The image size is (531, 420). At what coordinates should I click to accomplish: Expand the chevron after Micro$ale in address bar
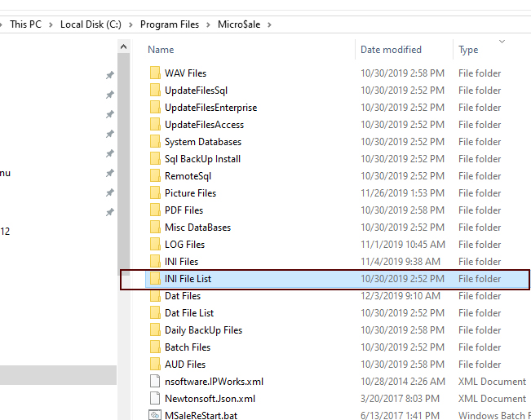(270, 24)
